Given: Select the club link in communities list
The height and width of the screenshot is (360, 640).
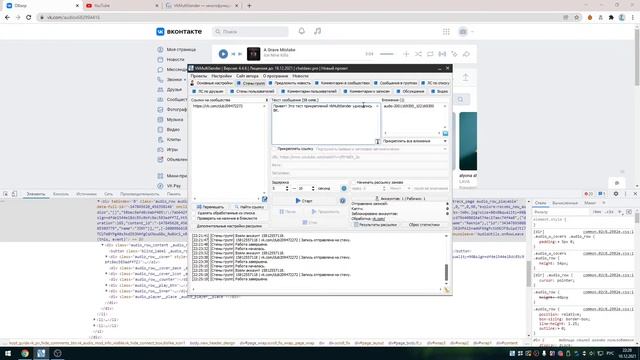Looking at the screenshot, I should (218, 106).
